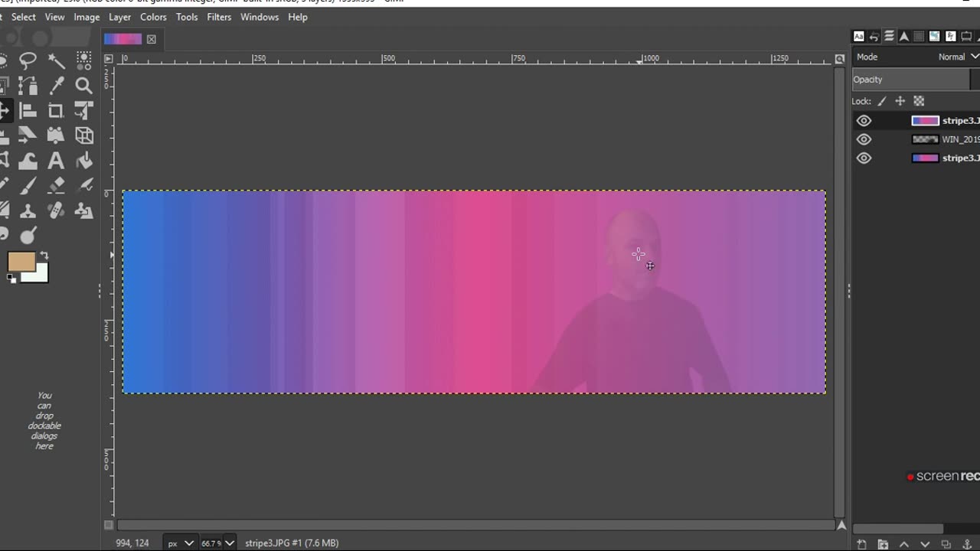Reset colors to default black and white
This screenshot has height=551, width=980.
pos(11,279)
